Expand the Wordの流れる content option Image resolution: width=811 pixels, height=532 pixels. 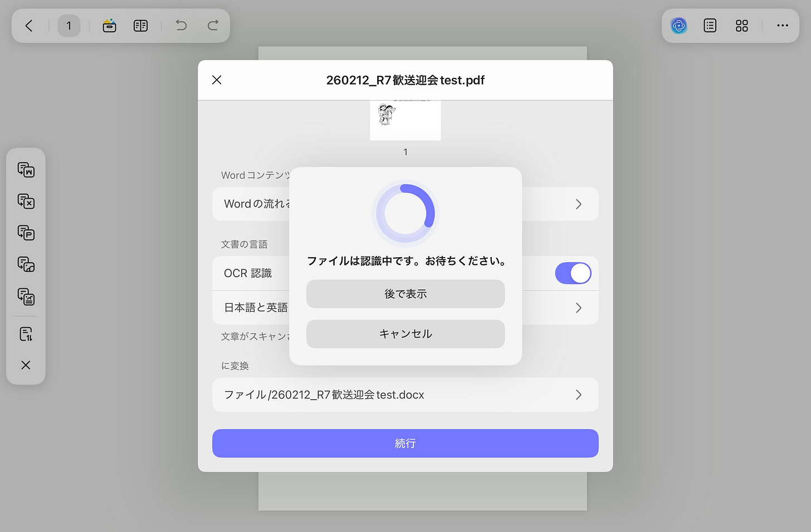point(578,204)
